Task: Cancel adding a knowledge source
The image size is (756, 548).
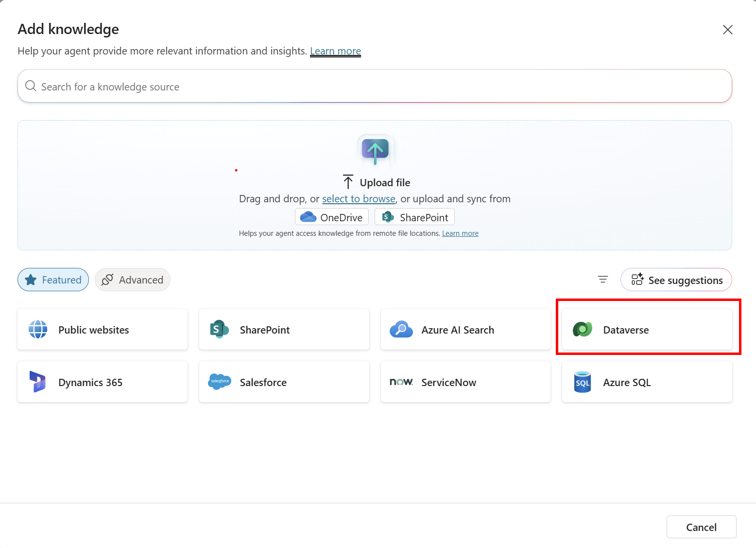Action: (x=701, y=527)
